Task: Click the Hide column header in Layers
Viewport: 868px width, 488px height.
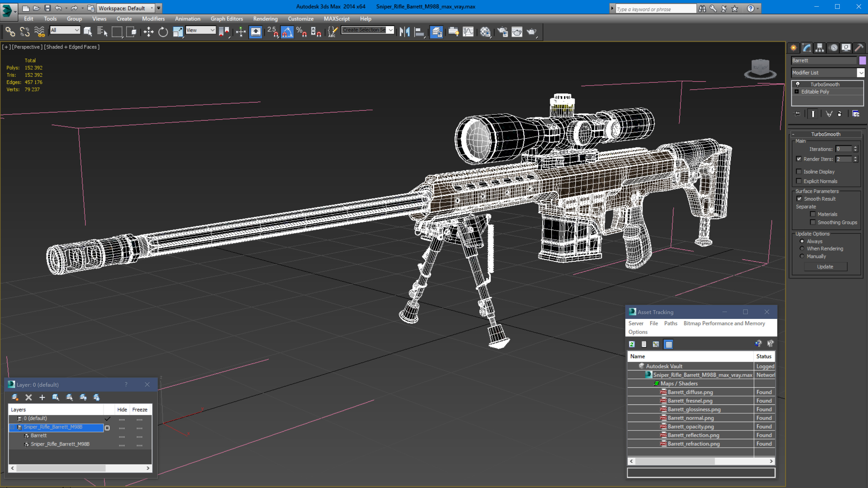Action: [x=122, y=409]
